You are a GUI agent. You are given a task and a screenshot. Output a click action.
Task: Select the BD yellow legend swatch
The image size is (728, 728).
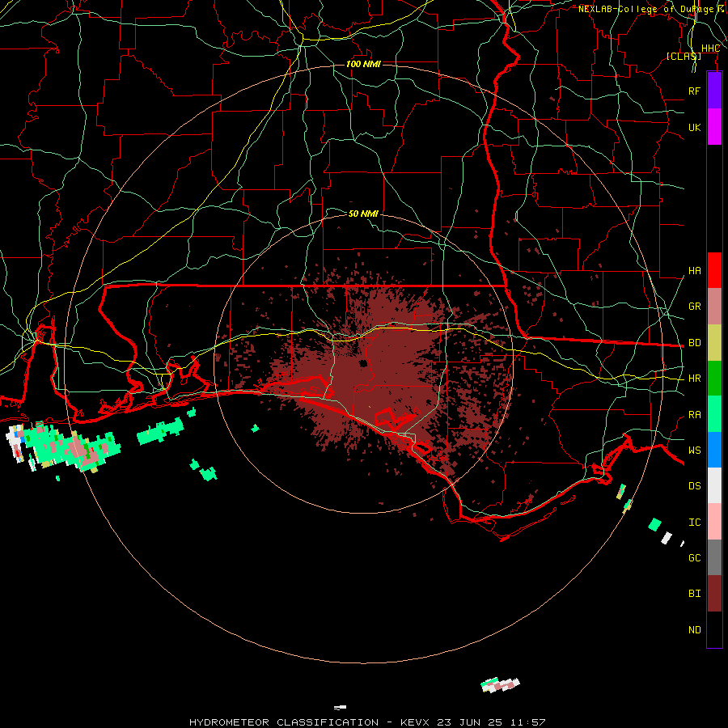tap(714, 343)
